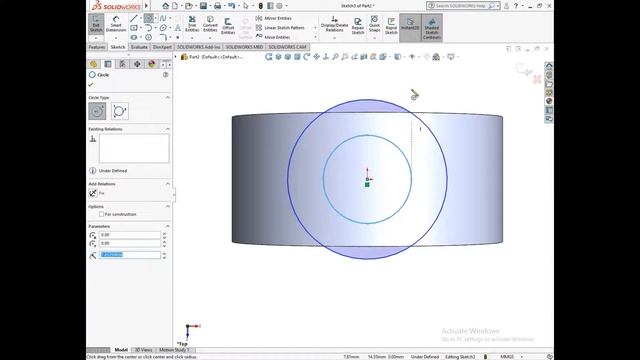Click the Convert Entities tool
This screenshot has height=360, width=640.
pos(210,24)
